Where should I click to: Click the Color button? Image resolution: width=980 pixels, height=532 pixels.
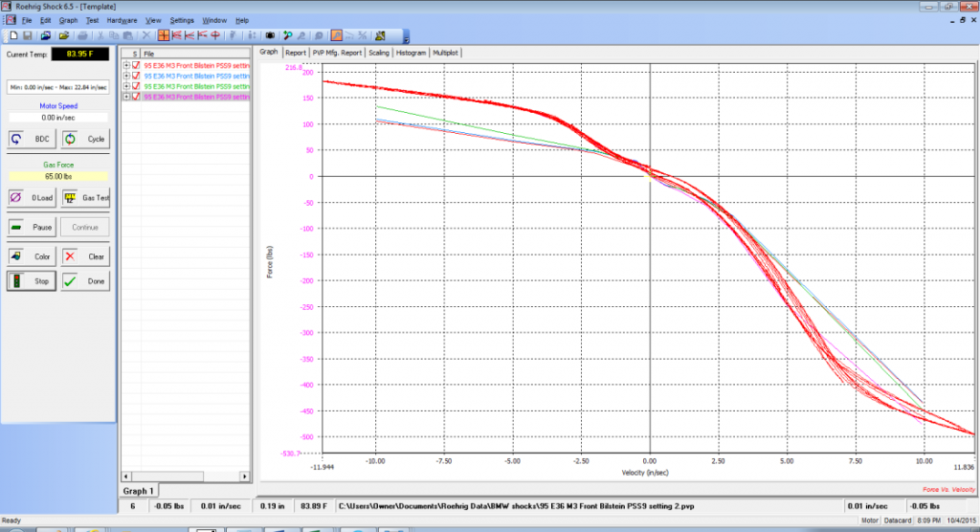pyautogui.click(x=32, y=256)
